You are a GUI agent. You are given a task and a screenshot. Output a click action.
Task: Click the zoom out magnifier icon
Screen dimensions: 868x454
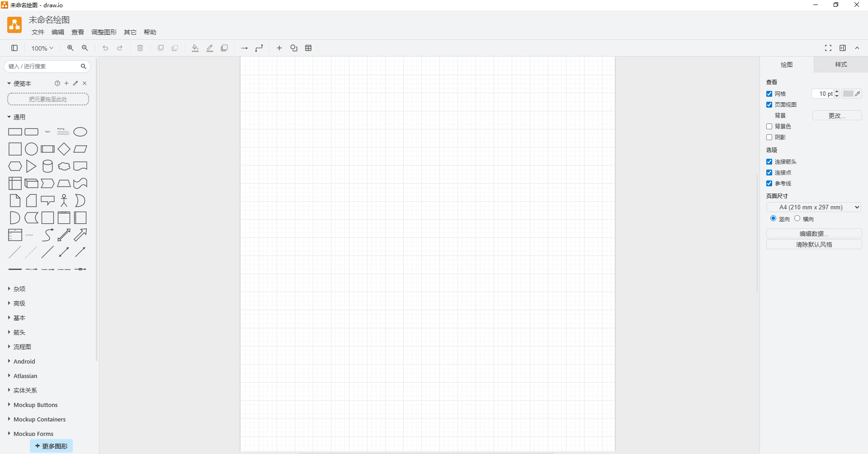[x=85, y=48]
